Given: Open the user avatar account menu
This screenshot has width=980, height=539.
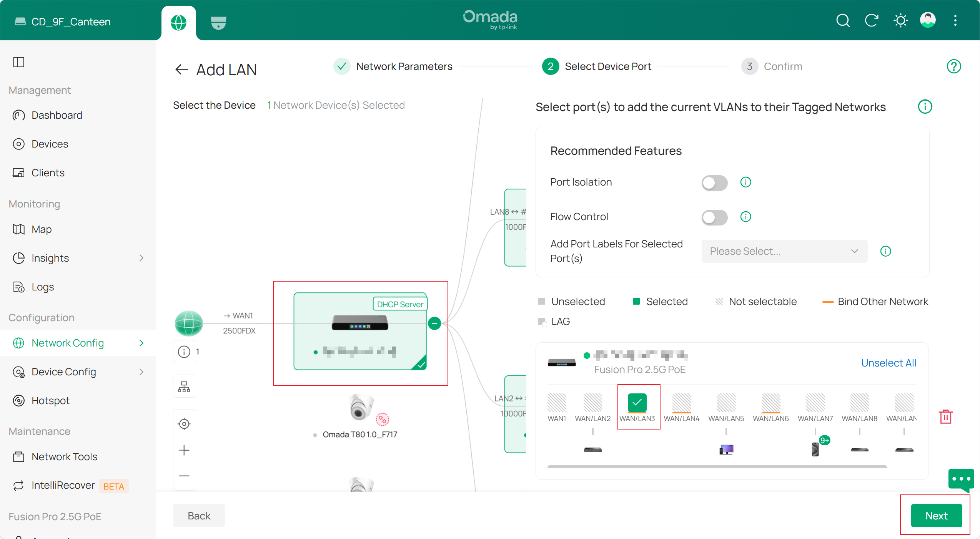Looking at the screenshot, I should pyautogui.click(x=928, y=20).
